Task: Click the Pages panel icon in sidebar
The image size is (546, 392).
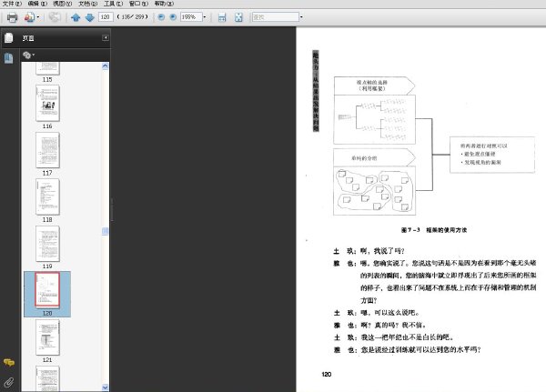Action: [x=9, y=37]
